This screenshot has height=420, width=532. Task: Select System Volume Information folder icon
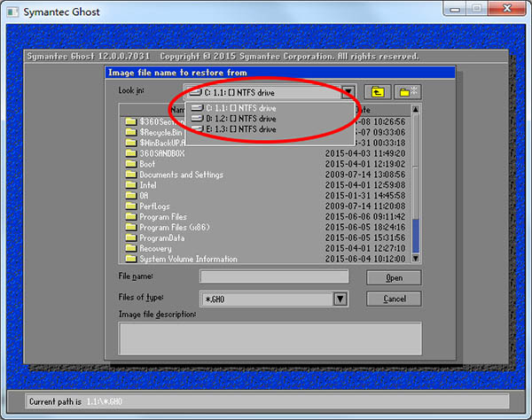coord(130,259)
